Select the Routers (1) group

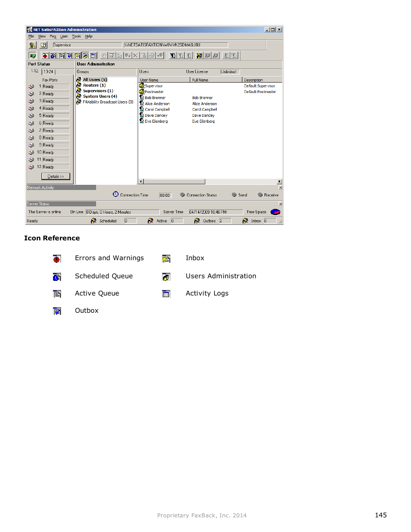(94, 85)
